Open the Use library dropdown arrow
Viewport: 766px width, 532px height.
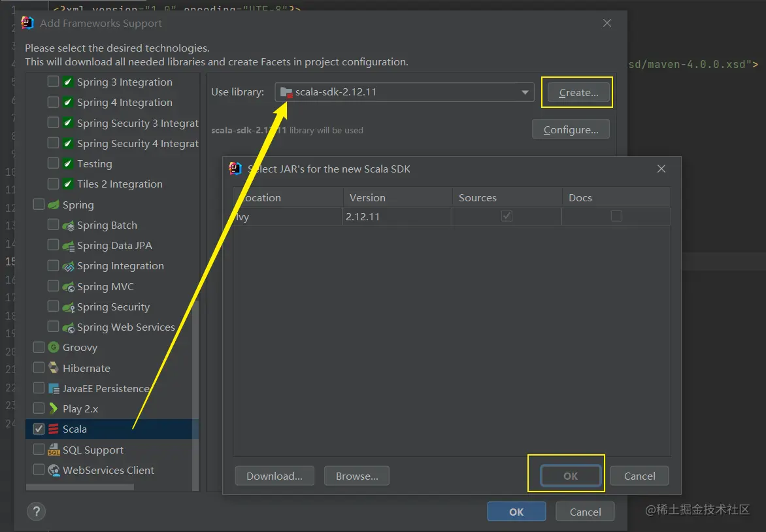point(525,92)
